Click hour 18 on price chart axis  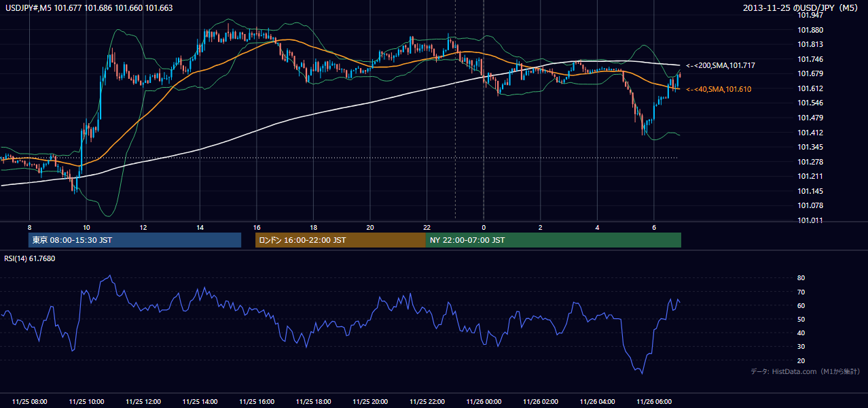pyautogui.click(x=313, y=227)
